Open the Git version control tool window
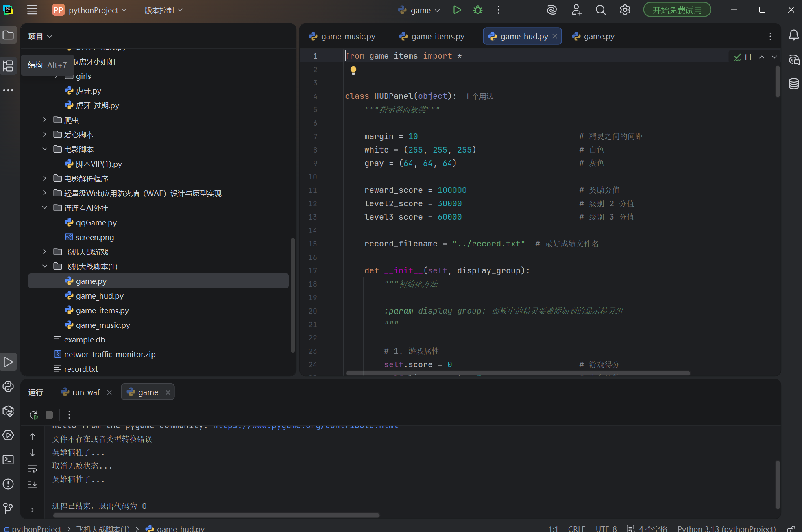802x532 pixels. 9,508
